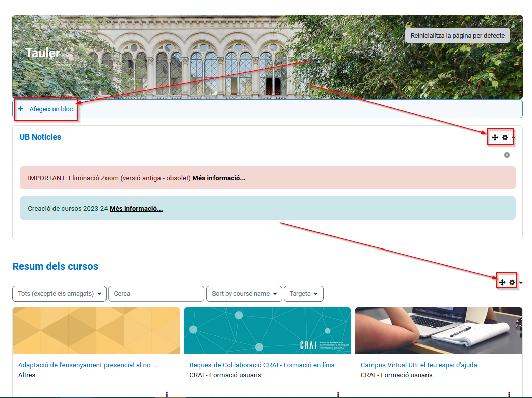The width and height of the screenshot is (532, 398).
Task: Open the Resum dels cursos gear settings
Action: [512, 282]
